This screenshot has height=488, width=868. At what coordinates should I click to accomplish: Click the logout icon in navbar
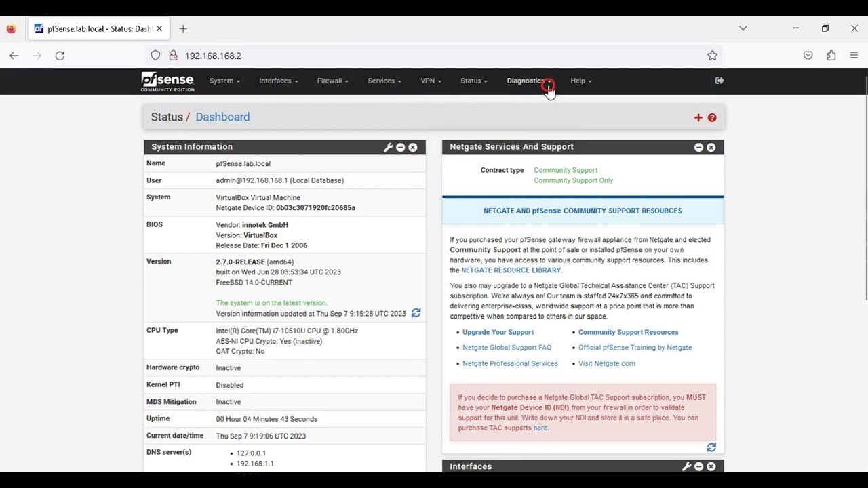tap(719, 81)
